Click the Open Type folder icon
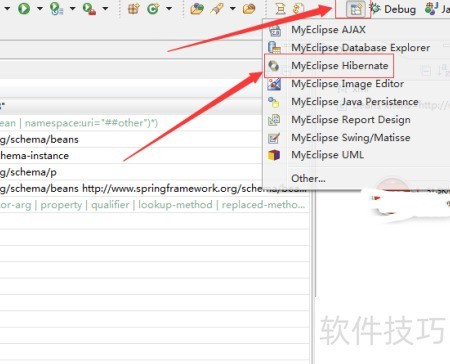This screenshot has width=450, height=364. [197, 8]
